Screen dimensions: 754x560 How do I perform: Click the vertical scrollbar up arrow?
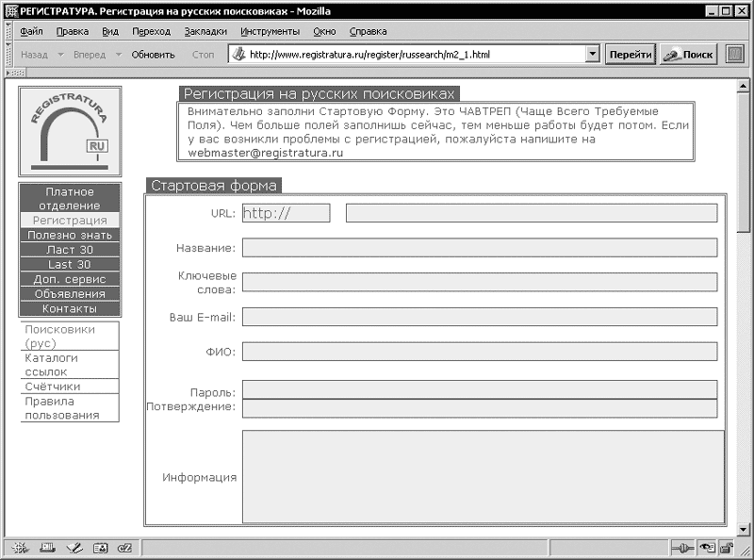[743, 86]
